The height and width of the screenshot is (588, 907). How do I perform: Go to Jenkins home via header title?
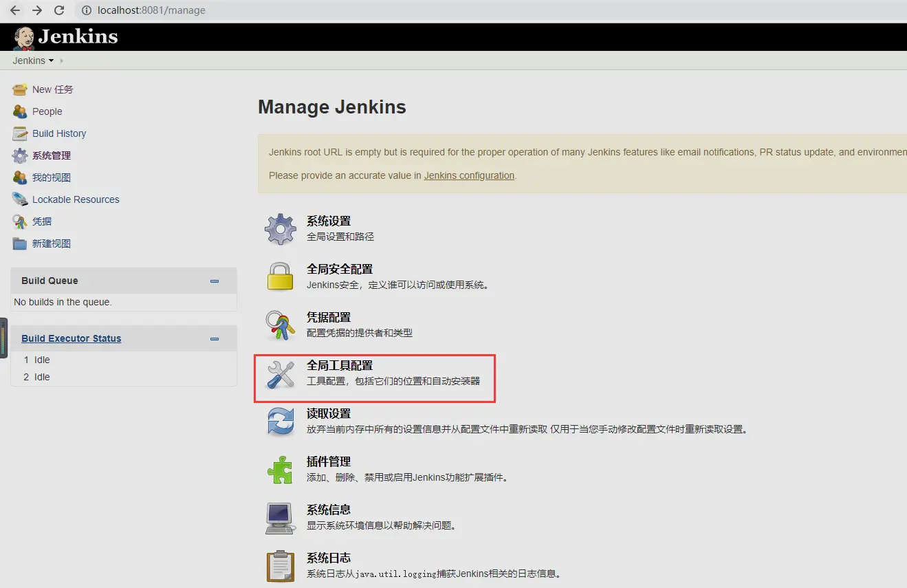pyautogui.click(x=78, y=37)
